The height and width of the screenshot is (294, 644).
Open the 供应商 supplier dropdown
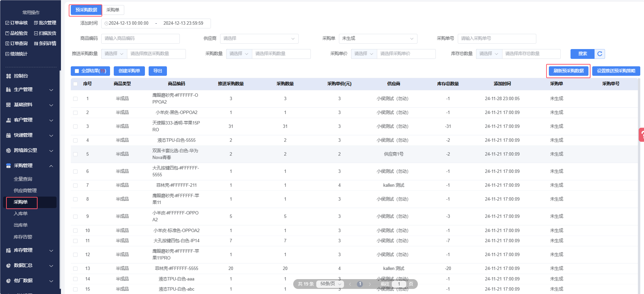point(259,39)
